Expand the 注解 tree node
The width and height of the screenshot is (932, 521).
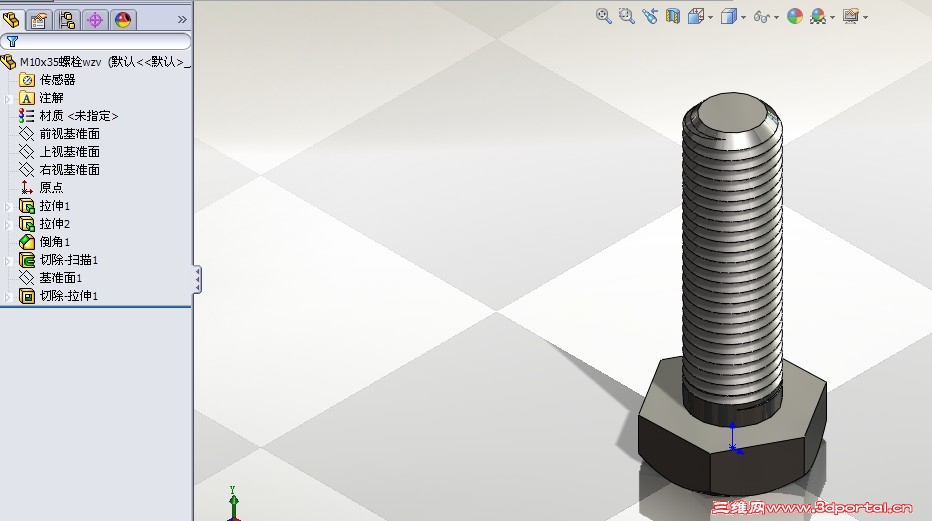(x=8, y=99)
